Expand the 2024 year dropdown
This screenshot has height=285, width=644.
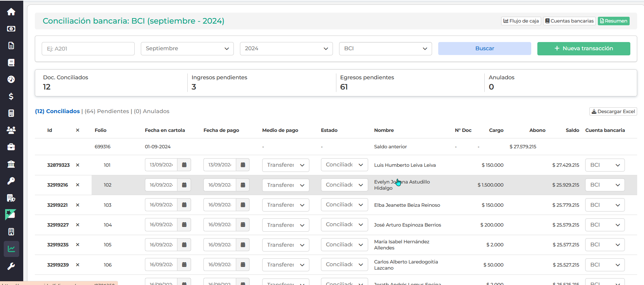click(x=286, y=49)
